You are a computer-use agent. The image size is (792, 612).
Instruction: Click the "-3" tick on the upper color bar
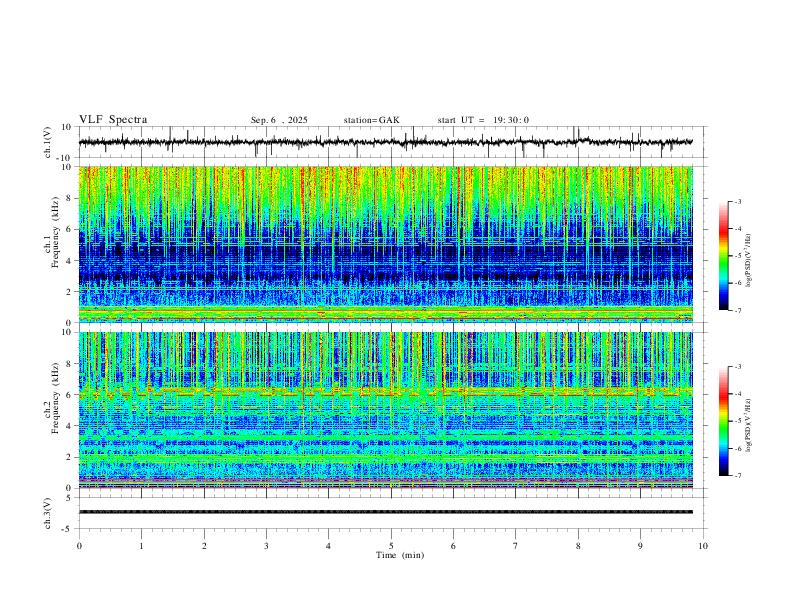point(738,202)
